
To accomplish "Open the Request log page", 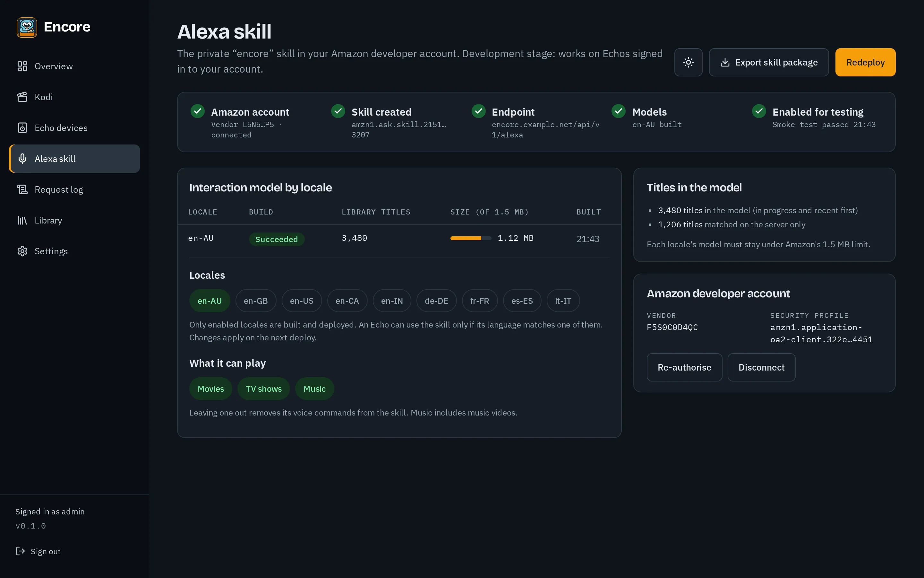I will 74,189.
